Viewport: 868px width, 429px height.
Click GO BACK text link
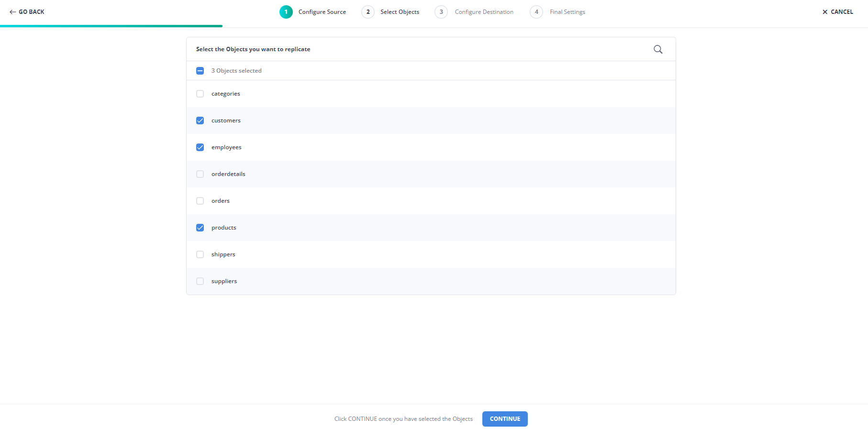coord(32,12)
